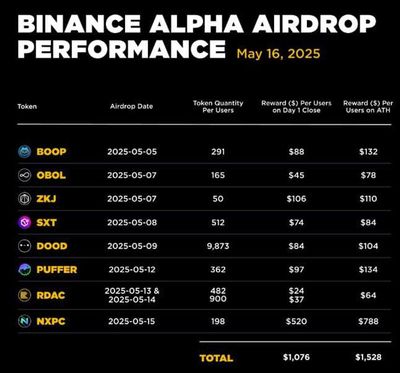
Task: Click the purple SXT token icon
Action: (x=25, y=223)
